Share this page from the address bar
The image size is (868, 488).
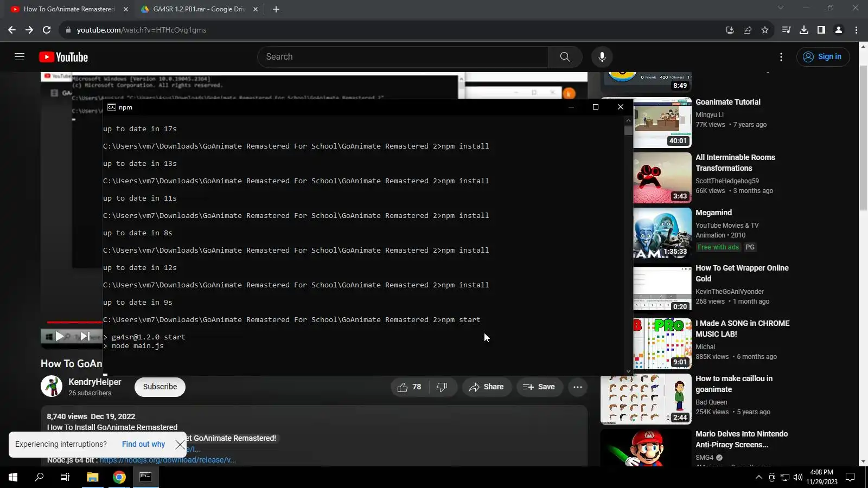748,30
